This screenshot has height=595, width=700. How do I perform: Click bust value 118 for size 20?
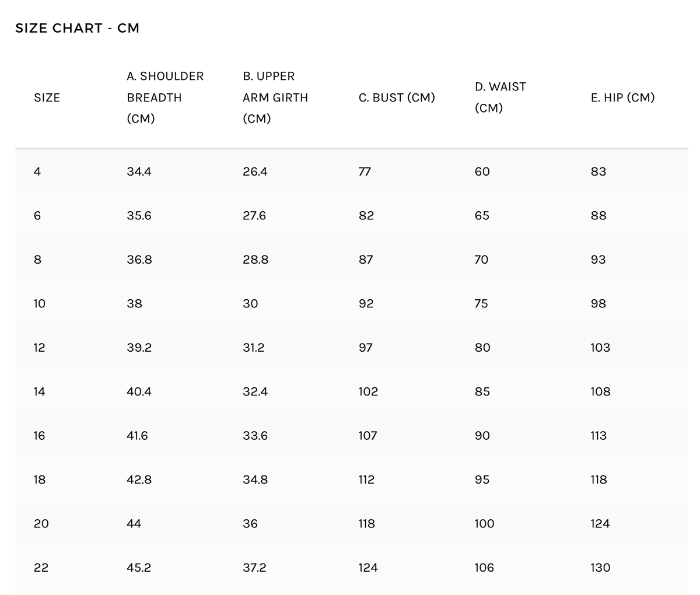(x=367, y=524)
